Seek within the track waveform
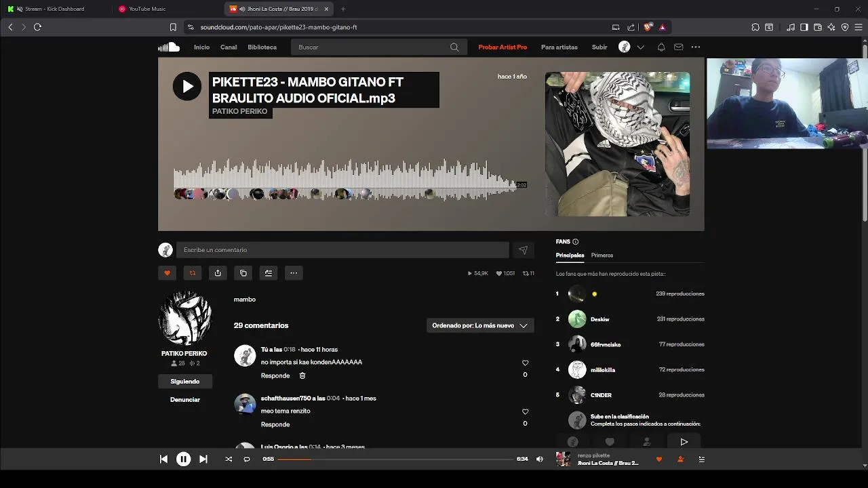This screenshot has width=868, height=488. coord(347,180)
